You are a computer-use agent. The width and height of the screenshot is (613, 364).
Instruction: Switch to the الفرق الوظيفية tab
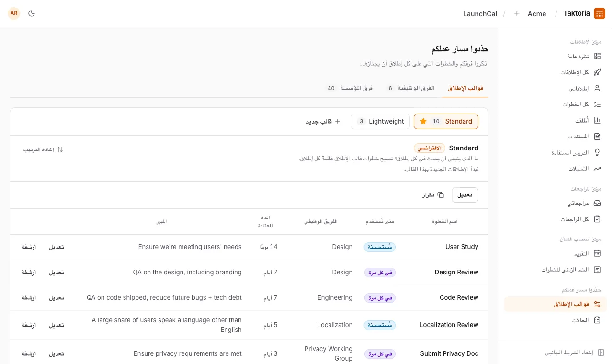411,88
